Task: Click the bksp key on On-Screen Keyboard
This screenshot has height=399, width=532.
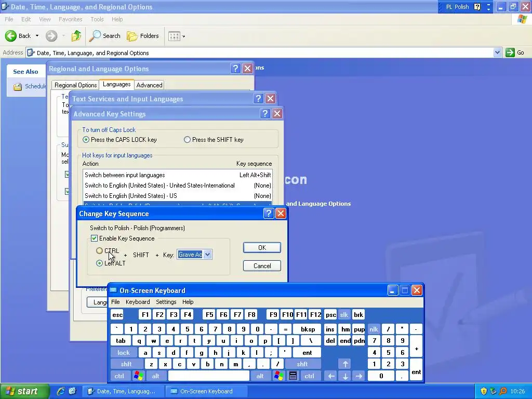Action: pyautogui.click(x=308, y=329)
